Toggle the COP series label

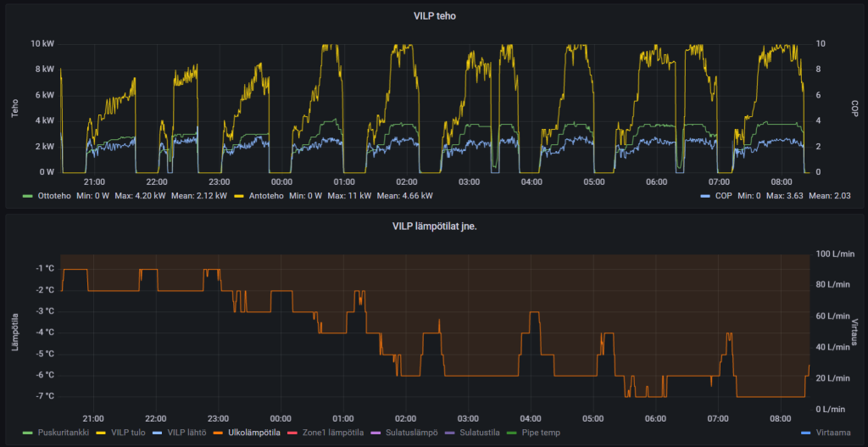pyautogui.click(x=725, y=195)
